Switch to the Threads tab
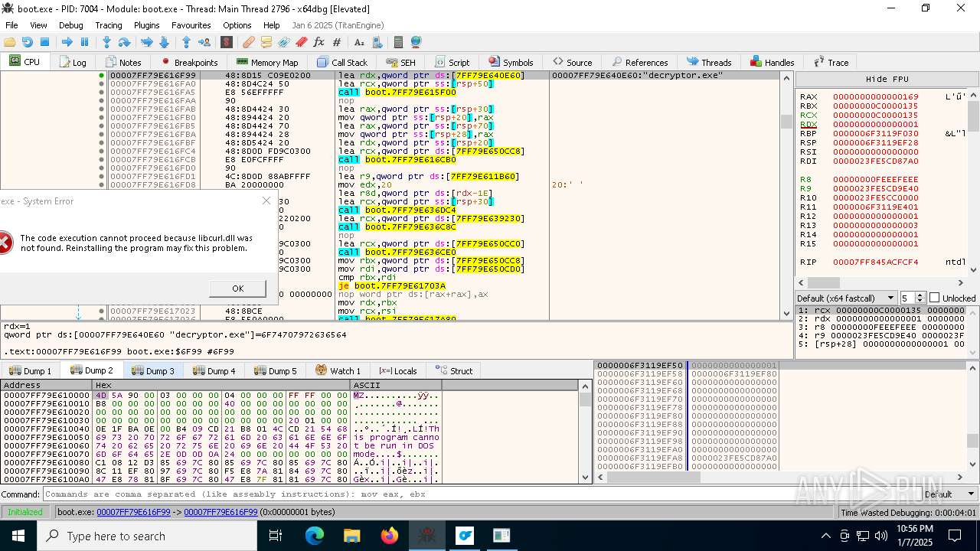 709,62
